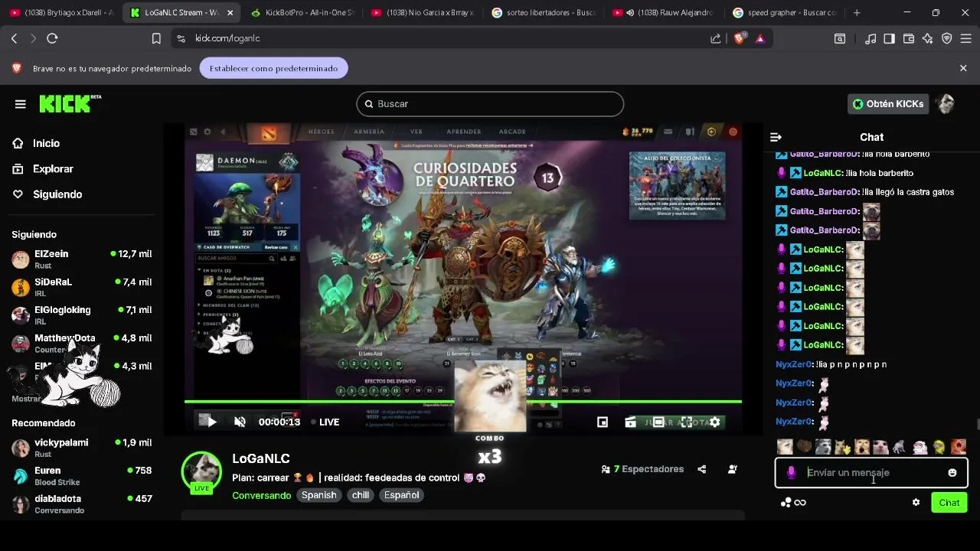Open chat settings gear
980x551 pixels.
916,503
